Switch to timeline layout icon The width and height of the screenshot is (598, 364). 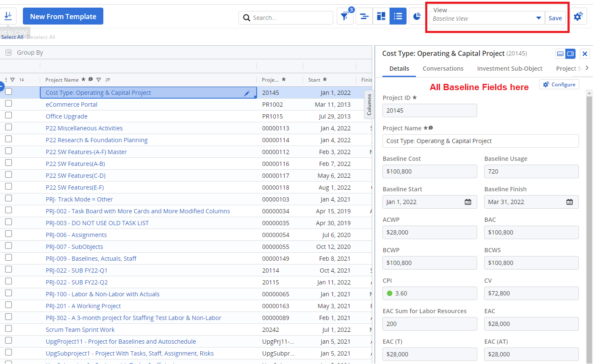(x=364, y=17)
